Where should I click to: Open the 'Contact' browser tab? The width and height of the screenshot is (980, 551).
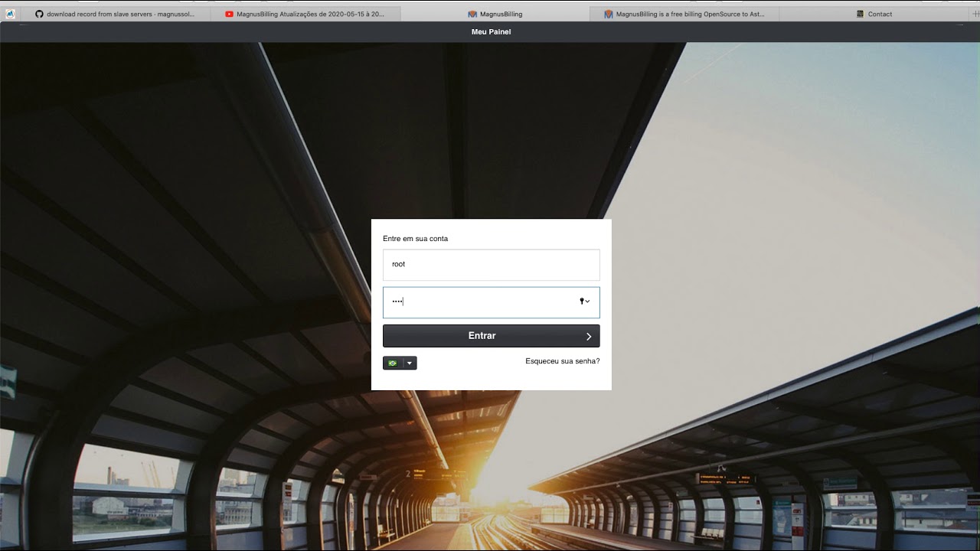(x=874, y=14)
